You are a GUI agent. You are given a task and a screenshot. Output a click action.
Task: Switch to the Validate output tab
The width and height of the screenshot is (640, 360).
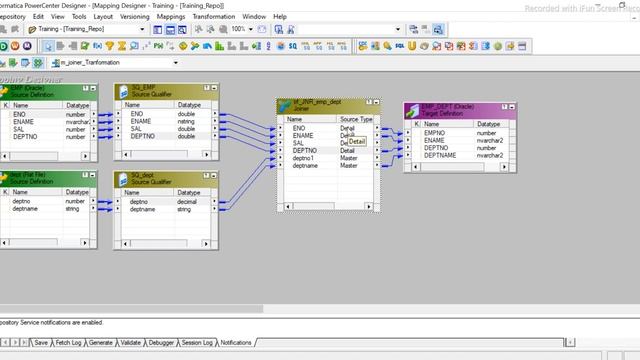point(131,343)
